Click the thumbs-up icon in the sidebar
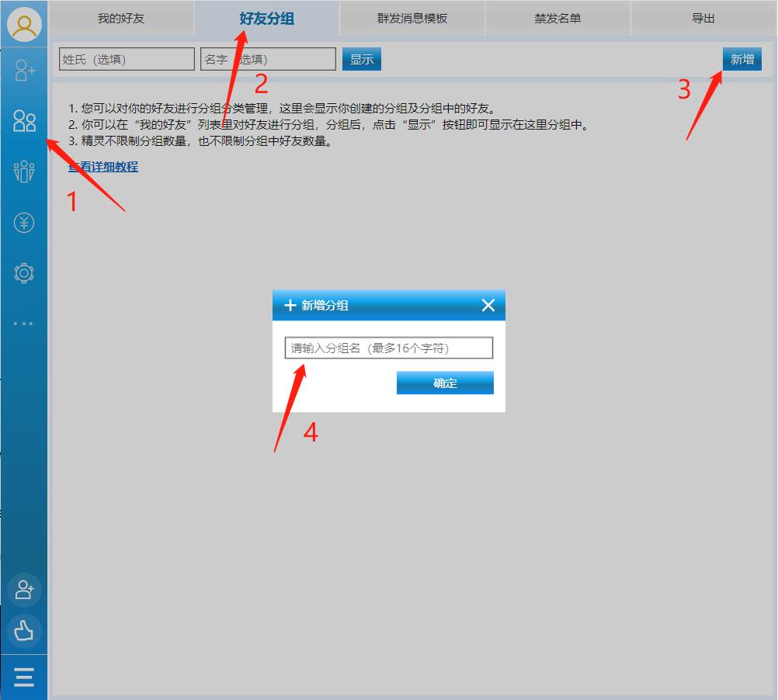 click(24, 631)
